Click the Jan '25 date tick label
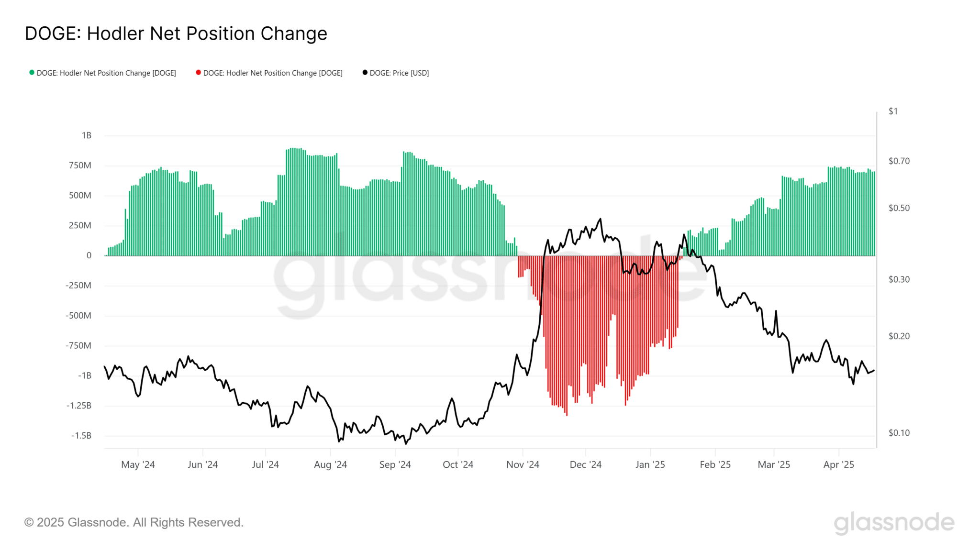Screen dimensions: 980x551 (x=650, y=464)
